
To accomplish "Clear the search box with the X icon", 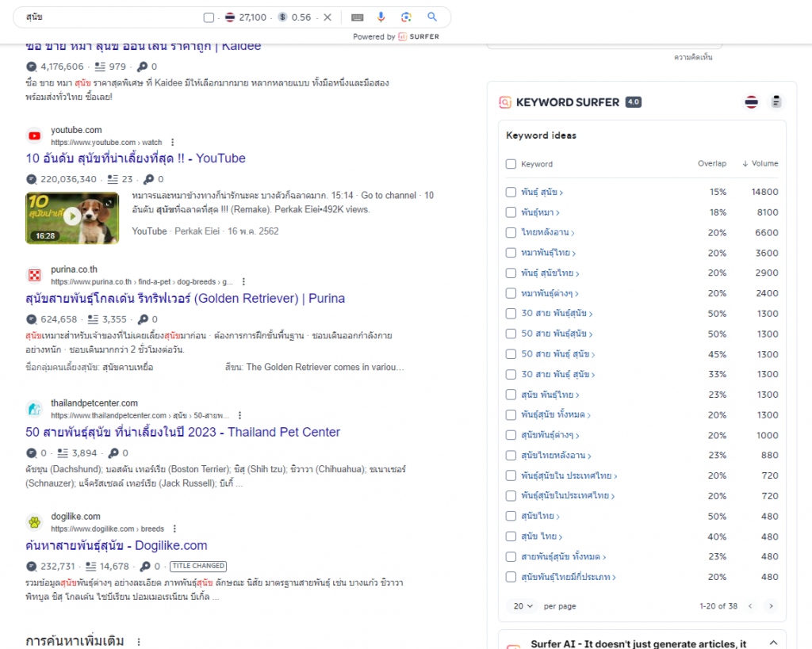I will [x=327, y=17].
